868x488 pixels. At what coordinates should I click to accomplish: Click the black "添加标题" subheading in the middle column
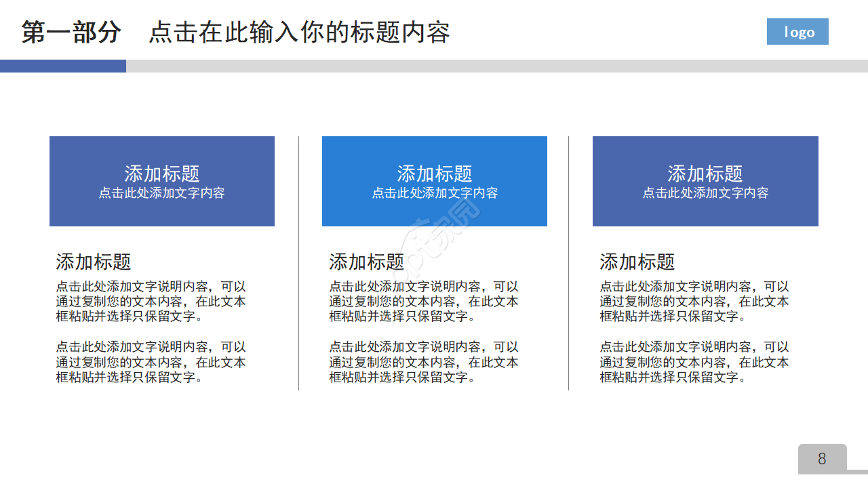click(367, 262)
